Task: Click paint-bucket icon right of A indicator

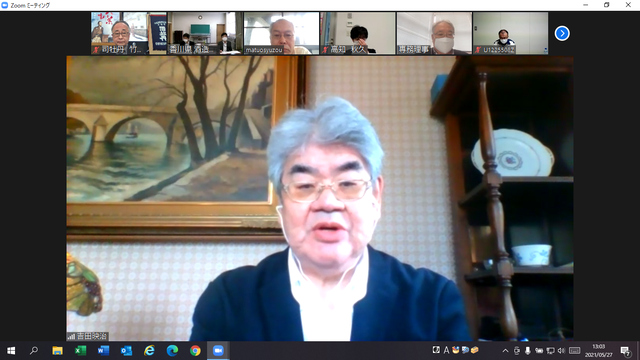Action: [456, 350]
